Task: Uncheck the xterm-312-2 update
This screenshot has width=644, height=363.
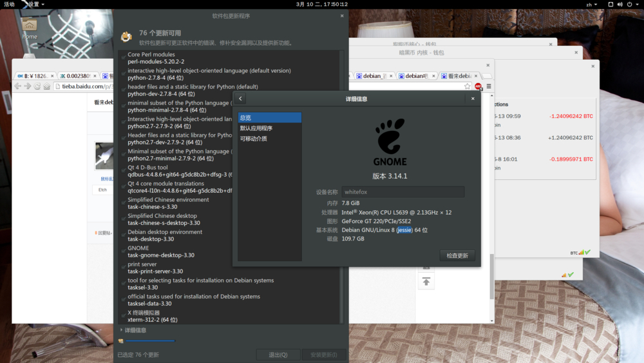Action: click(x=124, y=316)
